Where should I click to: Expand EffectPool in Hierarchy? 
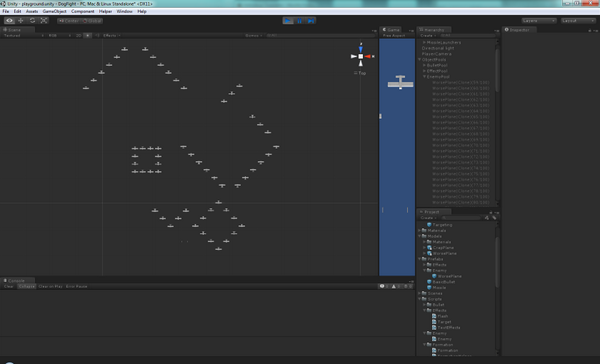coord(424,71)
